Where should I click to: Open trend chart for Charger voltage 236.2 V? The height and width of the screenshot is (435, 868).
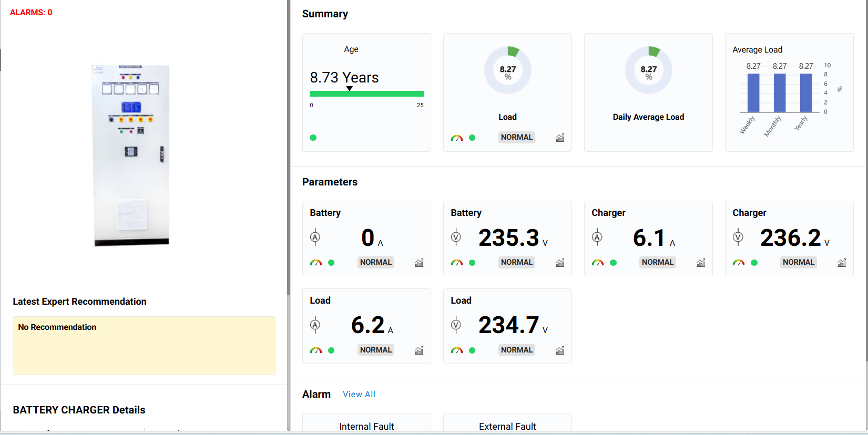coord(842,263)
